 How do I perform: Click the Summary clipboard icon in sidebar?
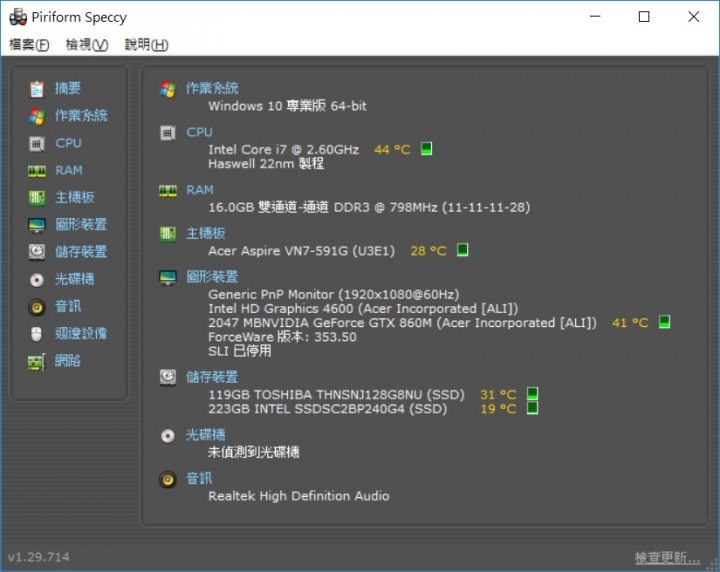click(x=37, y=89)
